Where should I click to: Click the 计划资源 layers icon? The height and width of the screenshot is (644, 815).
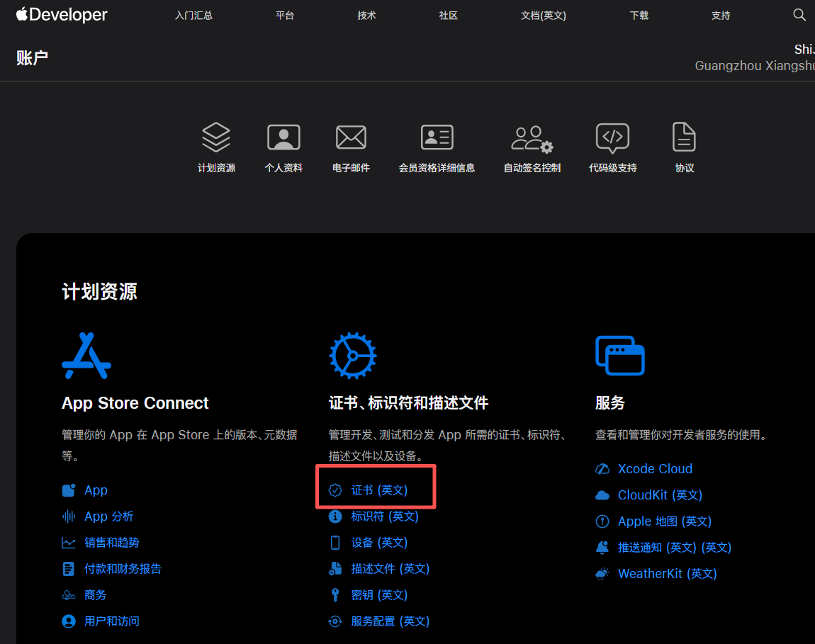coord(216,137)
